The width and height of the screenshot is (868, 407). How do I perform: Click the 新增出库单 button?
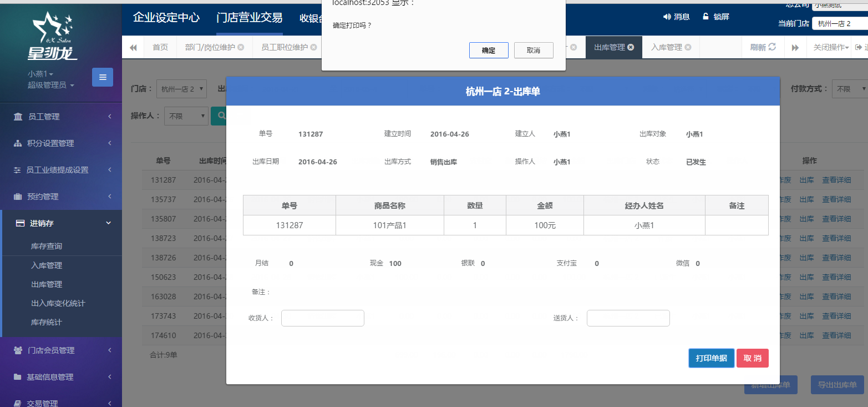[x=771, y=385]
